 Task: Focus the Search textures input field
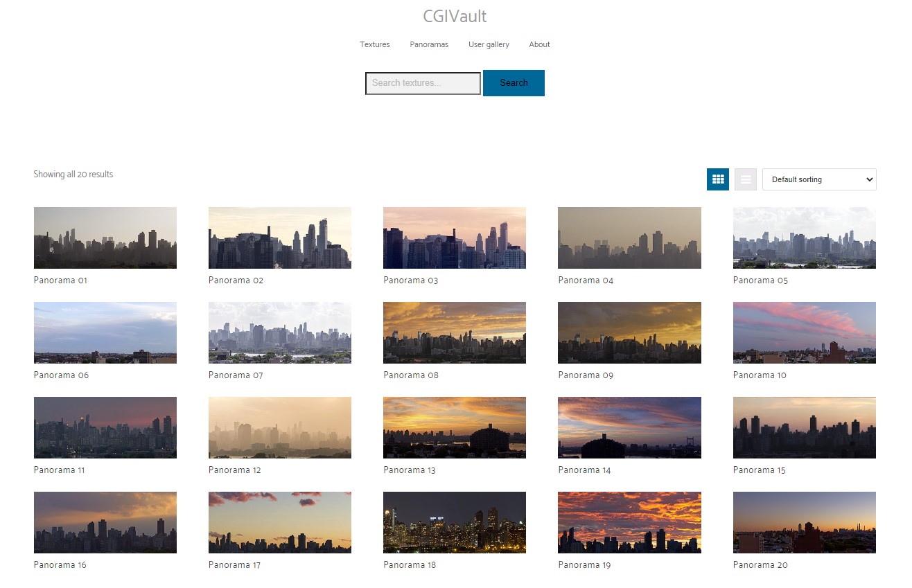423,83
